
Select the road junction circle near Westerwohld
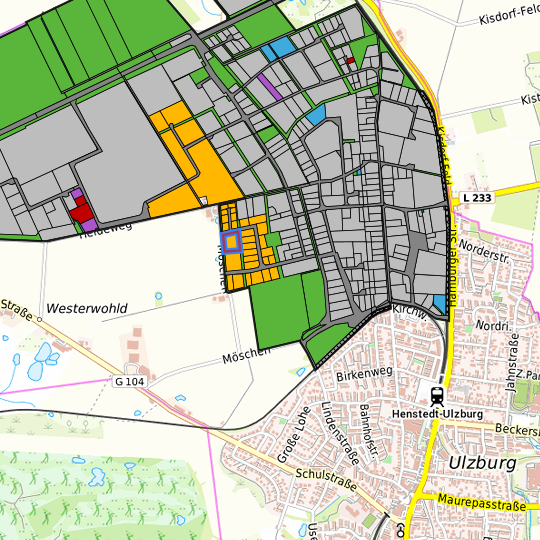(40, 319)
